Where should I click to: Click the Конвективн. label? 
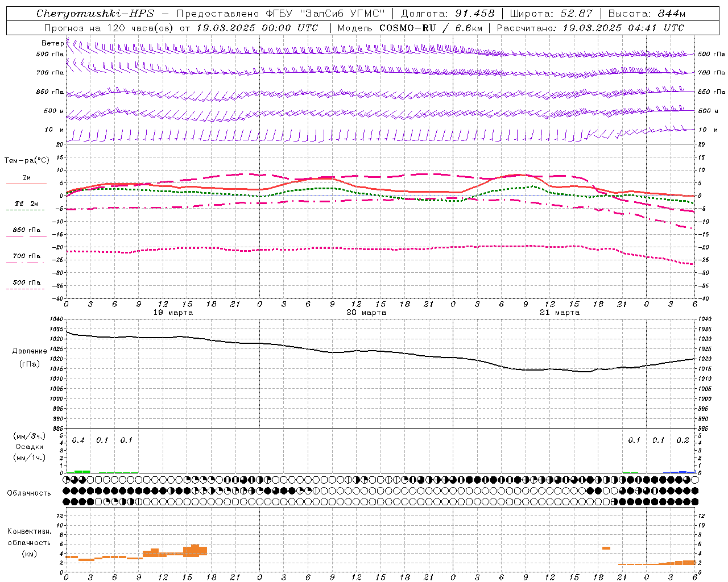[x=29, y=531]
